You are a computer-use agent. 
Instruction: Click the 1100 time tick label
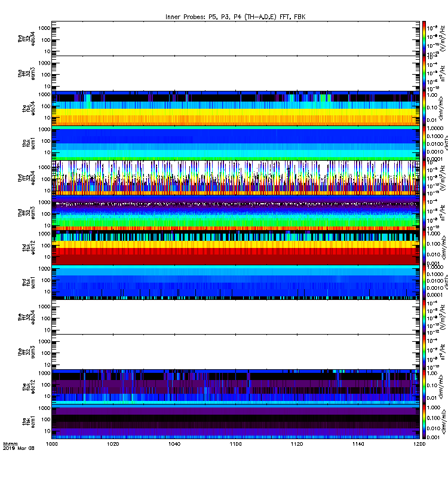click(x=235, y=444)
